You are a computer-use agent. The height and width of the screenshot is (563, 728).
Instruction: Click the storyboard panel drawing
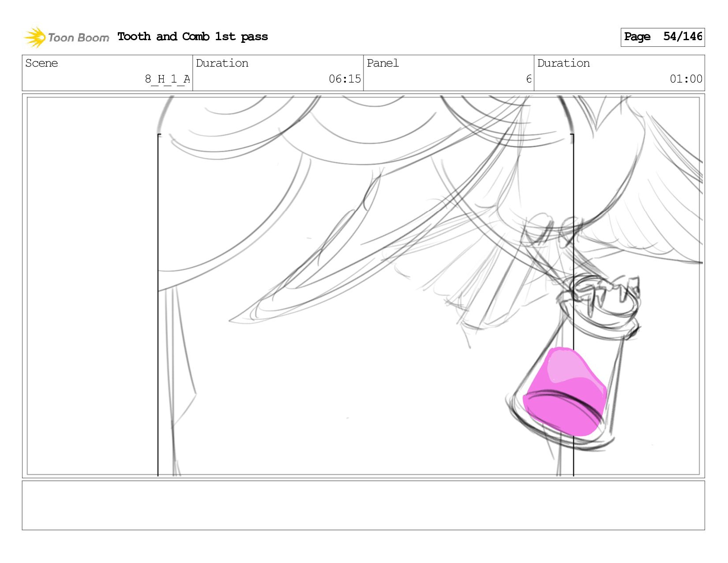(x=363, y=286)
